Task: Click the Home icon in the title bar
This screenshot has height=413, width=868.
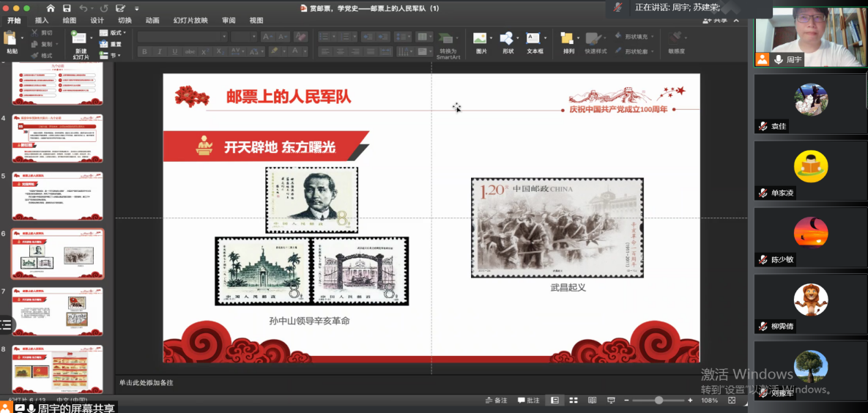Action: click(x=51, y=8)
